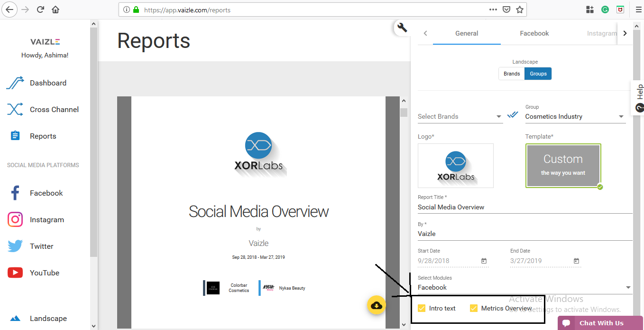Click the Start Date field 9/28/2018
Viewport: 644px width, 330px height.
pyautogui.click(x=453, y=261)
